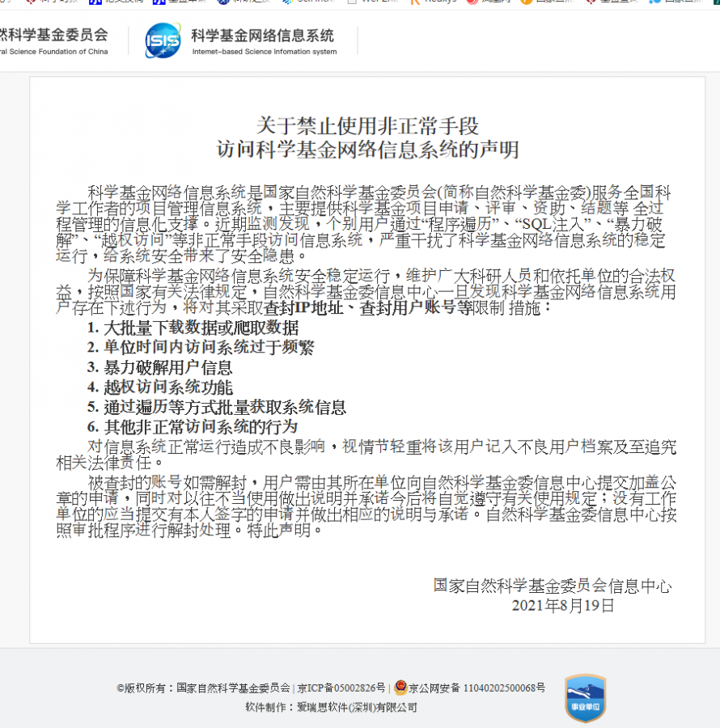Click the Internet-based Science Information system subtitle
This screenshot has height=728, width=720.
264,52
